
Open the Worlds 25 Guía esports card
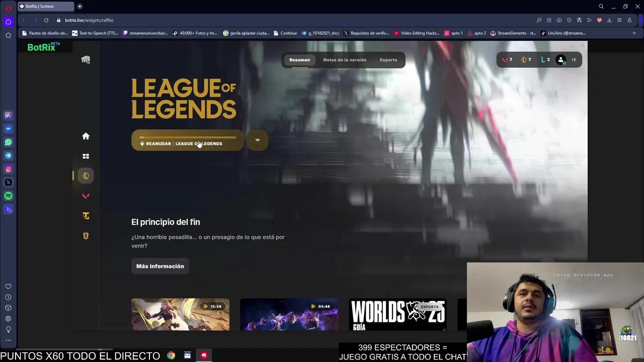(397, 315)
